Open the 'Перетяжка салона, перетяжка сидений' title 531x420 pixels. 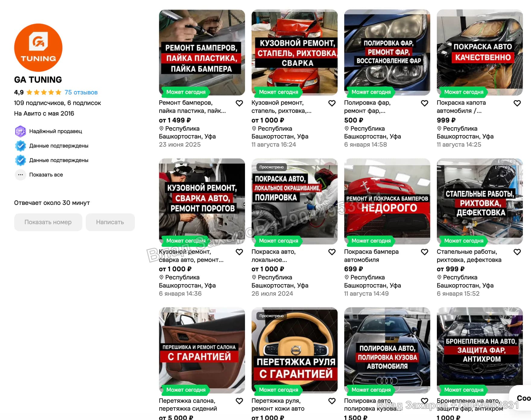pyautogui.click(x=188, y=405)
